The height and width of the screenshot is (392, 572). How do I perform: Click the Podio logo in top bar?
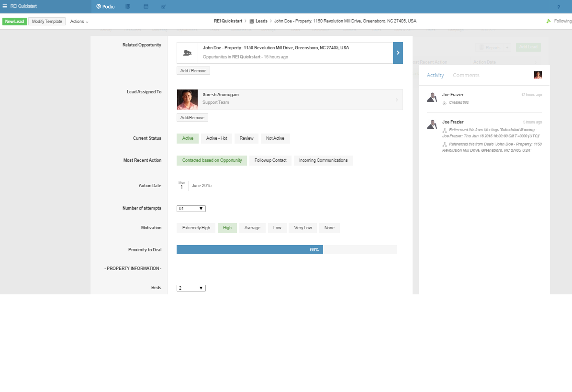[x=105, y=7]
